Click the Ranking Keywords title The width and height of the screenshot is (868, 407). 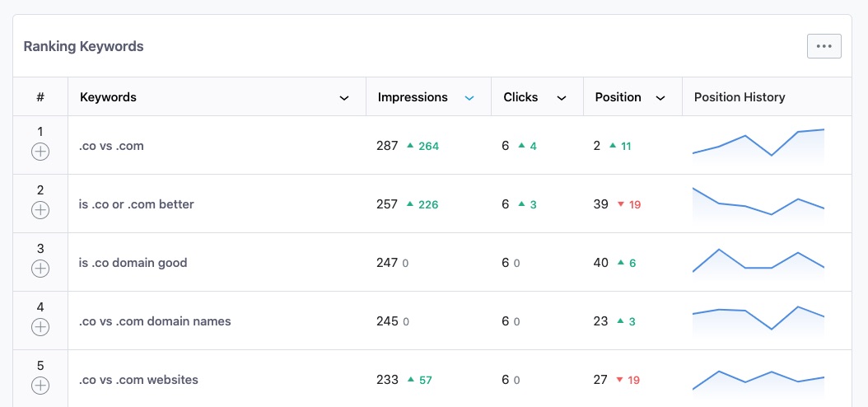click(x=84, y=46)
